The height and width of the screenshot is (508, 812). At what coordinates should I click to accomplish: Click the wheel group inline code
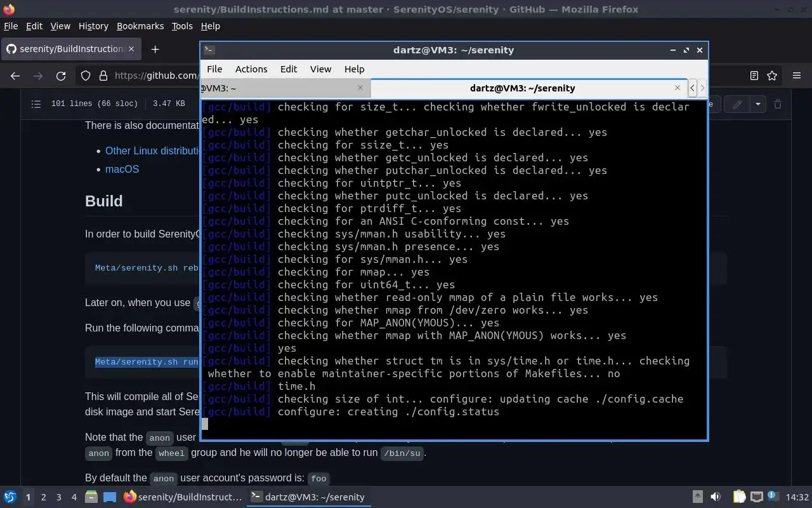coord(171,453)
